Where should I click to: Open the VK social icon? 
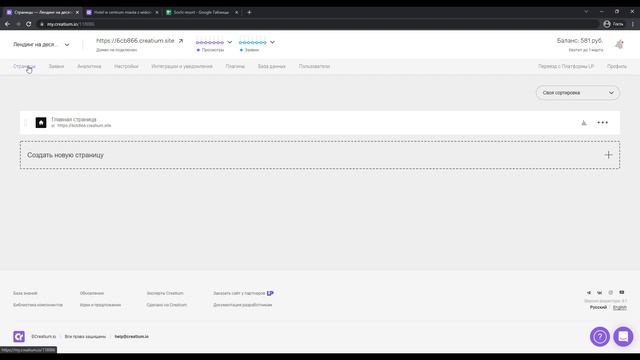600,293
